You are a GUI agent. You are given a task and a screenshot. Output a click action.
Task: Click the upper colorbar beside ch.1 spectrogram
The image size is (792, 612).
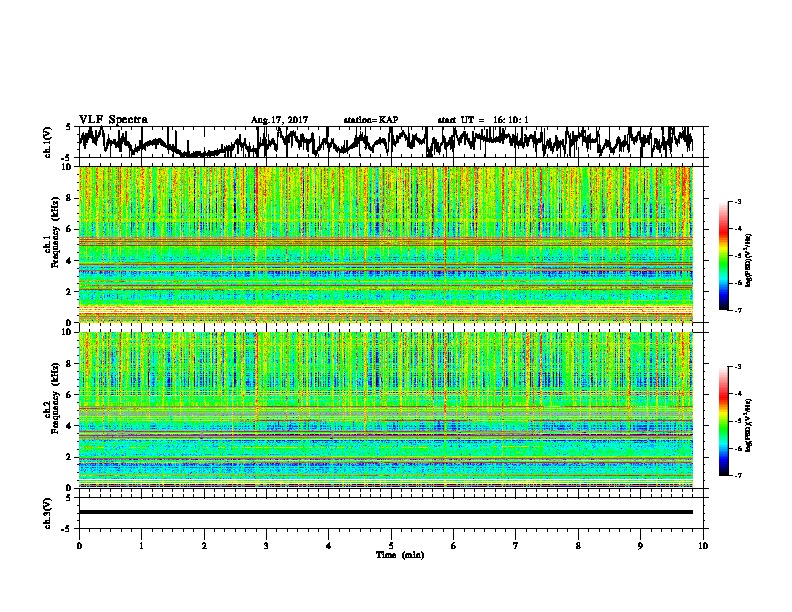click(723, 256)
